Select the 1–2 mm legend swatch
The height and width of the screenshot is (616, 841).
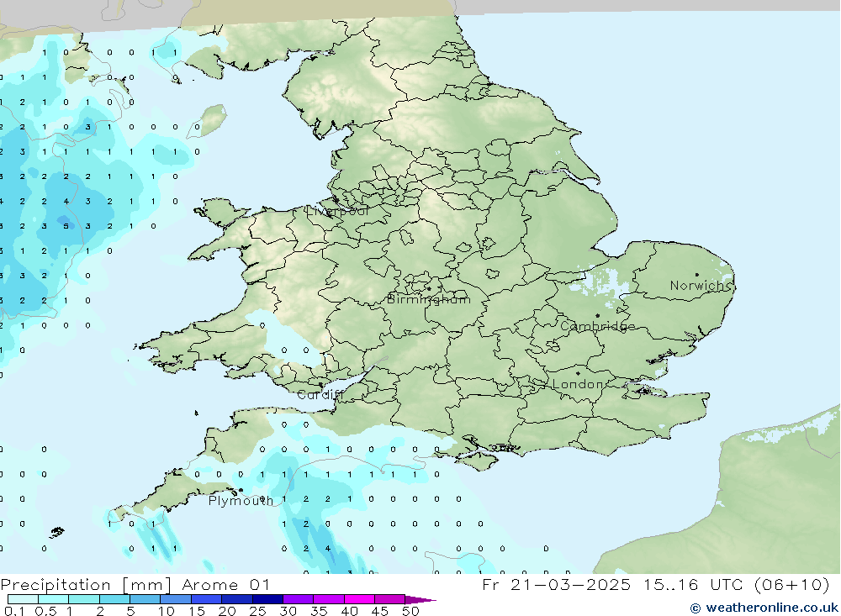[84, 599]
